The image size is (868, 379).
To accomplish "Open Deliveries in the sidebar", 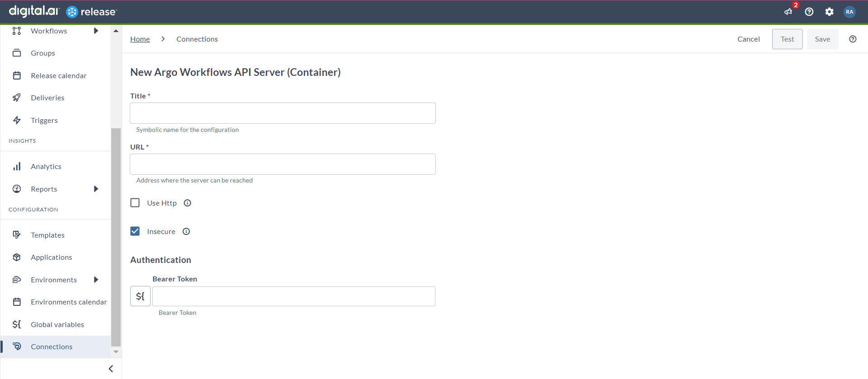I will pyautogui.click(x=47, y=98).
